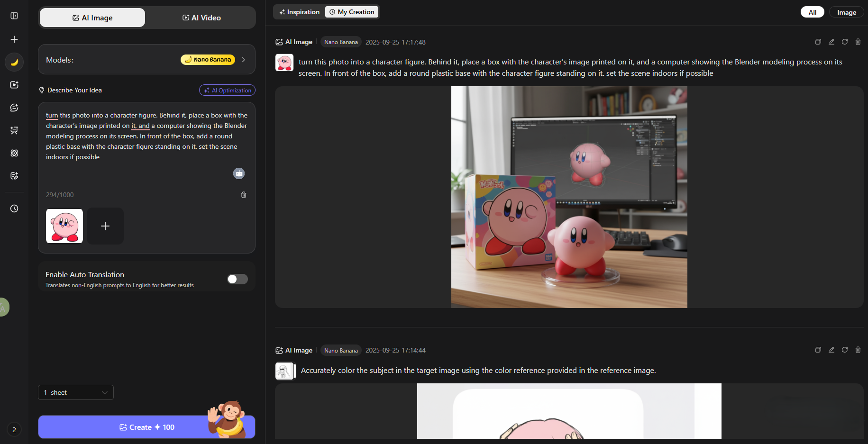Toggle Enable Auto Translation switch
Viewport: 868px width, 444px height.
tap(238, 279)
